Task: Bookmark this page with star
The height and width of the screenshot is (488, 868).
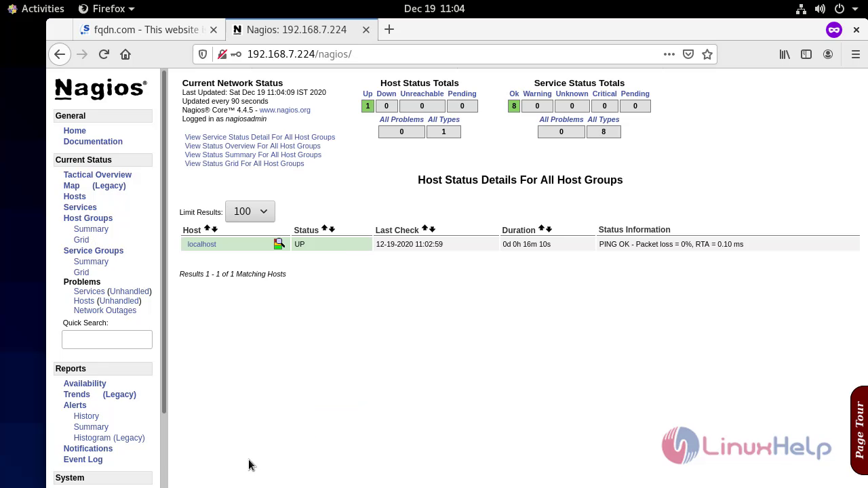Action: 707,54
